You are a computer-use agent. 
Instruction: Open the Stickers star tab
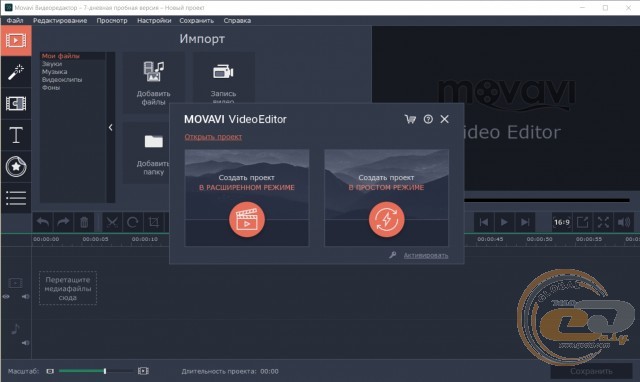coord(16,167)
